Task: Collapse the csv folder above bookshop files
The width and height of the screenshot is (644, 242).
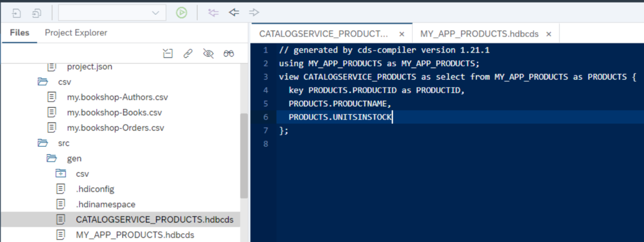Action: [x=43, y=82]
